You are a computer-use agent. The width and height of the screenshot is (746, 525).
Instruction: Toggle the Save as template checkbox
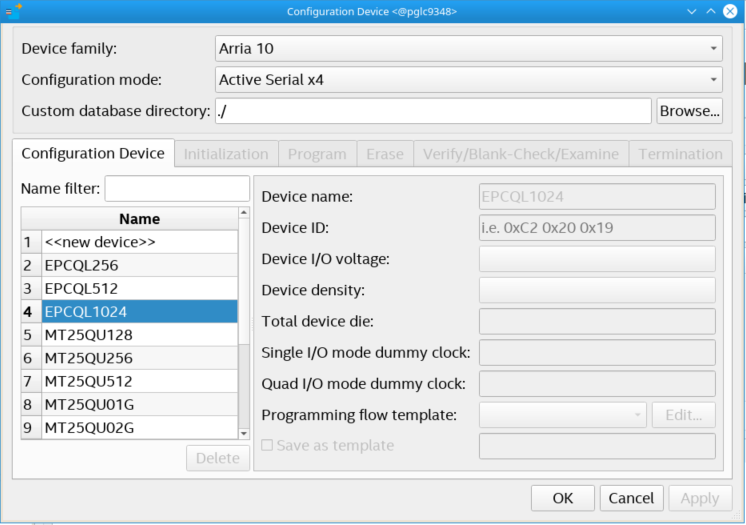tap(267, 445)
